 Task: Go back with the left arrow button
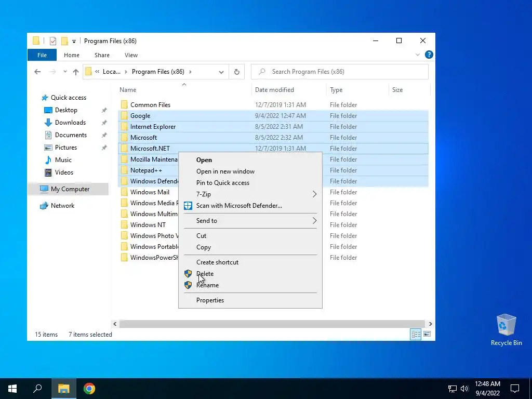[x=37, y=72]
